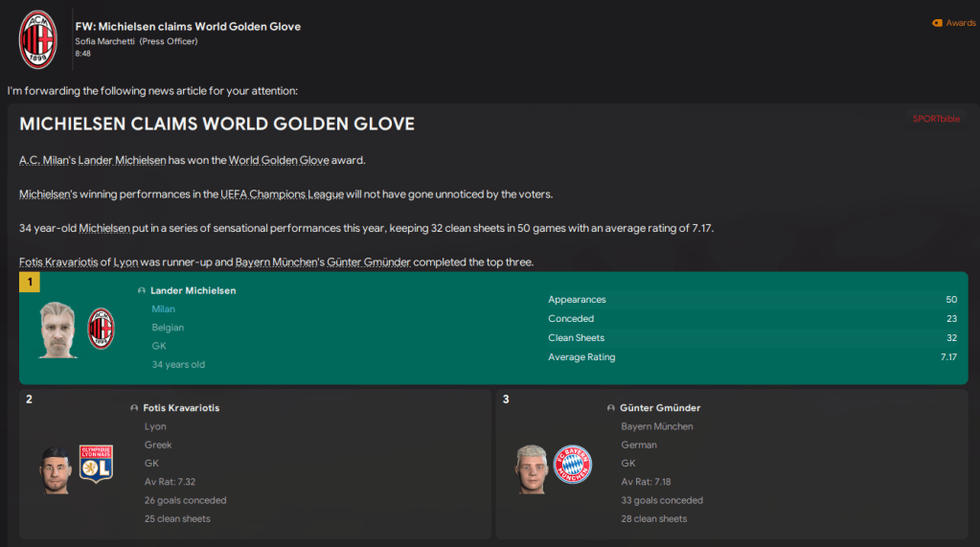Select Lander Michielsen's name in the winner panel

193,290
